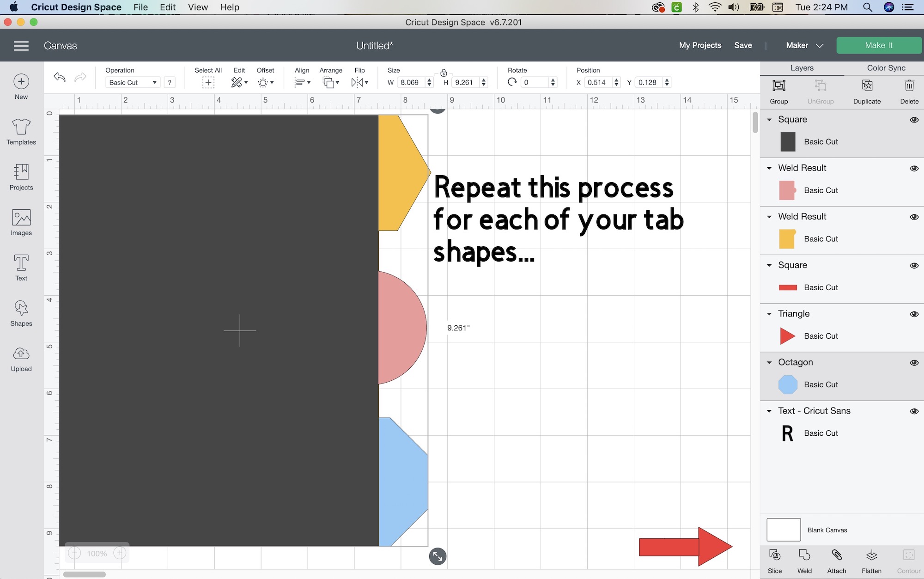Open the Help menu
This screenshot has height=579, width=924.
coord(230,7)
